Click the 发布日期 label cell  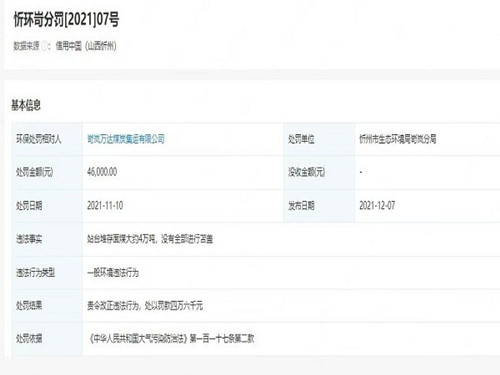pyautogui.click(x=319, y=206)
